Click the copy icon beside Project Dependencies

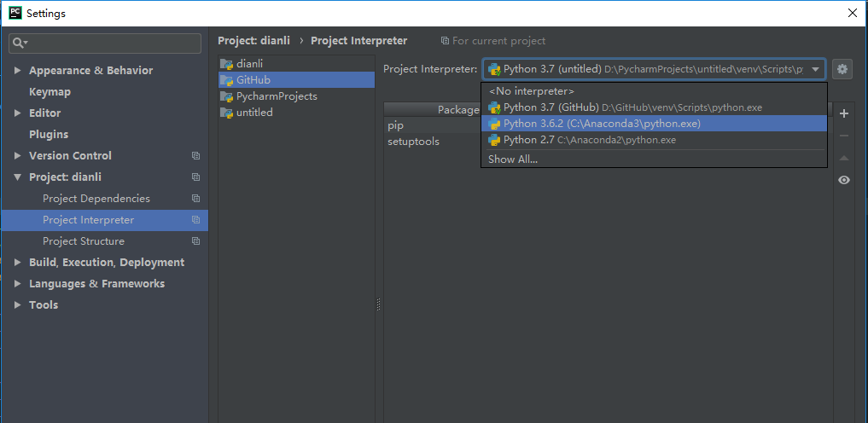tap(195, 199)
